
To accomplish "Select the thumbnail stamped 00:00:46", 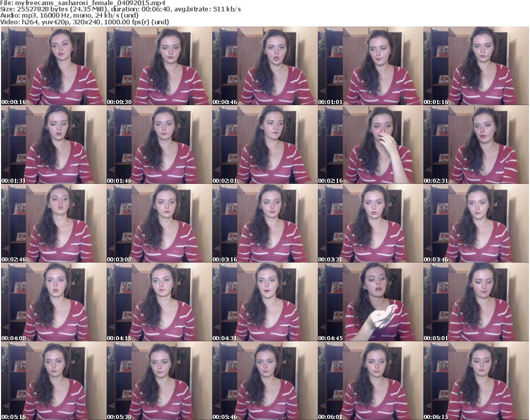I will point(264,66).
